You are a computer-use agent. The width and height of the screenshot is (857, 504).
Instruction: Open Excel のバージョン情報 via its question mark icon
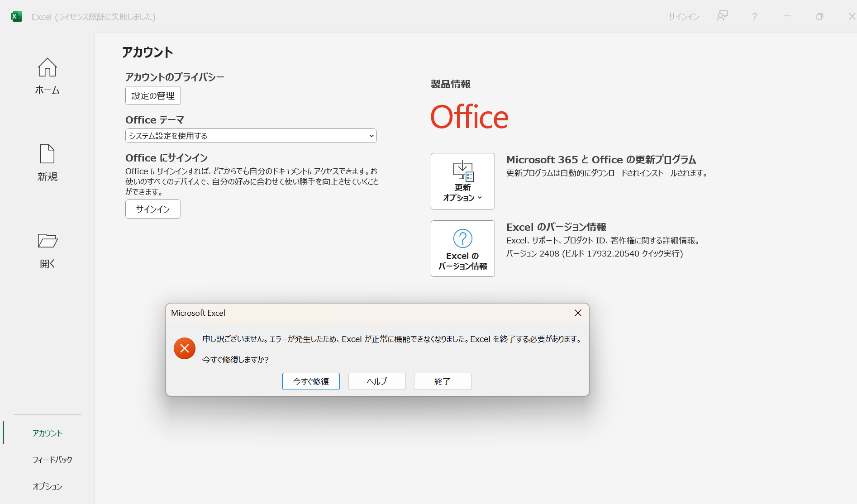click(462, 238)
